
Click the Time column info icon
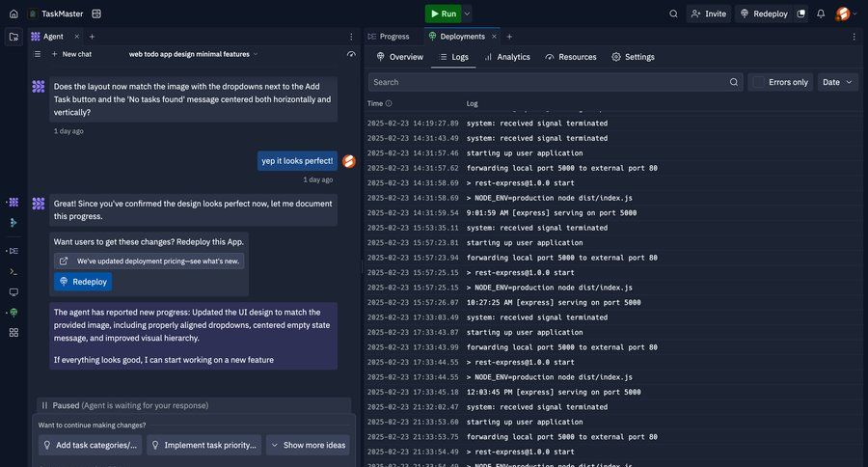coord(389,103)
